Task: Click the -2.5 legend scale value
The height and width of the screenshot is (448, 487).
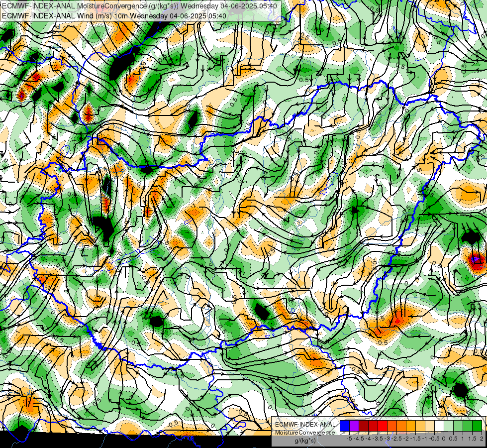Action: point(397,439)
